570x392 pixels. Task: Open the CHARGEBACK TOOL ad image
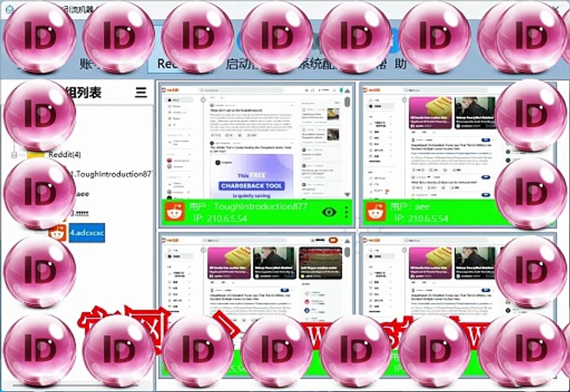252,177
